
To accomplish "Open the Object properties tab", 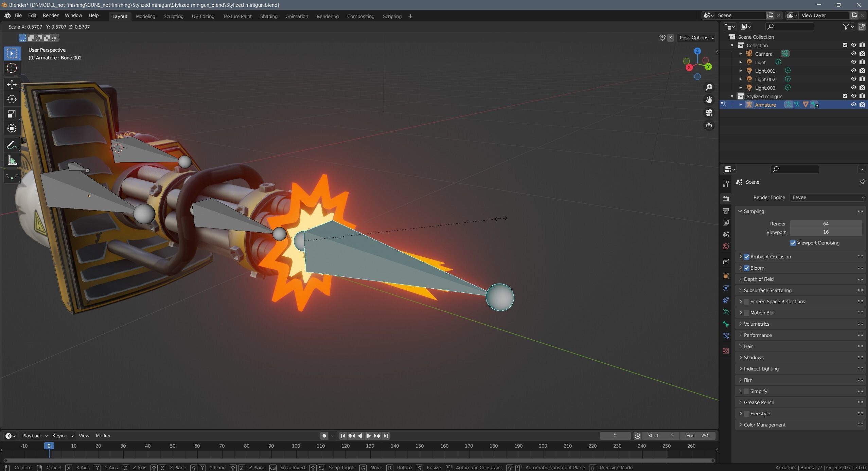I will coord(726,276).
